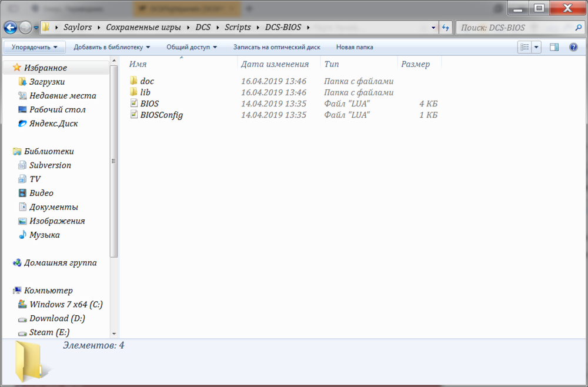Open the Subversion library
The height and width of the screenshot is (387, 588).
pyautogui.click(x=50, y=165)
